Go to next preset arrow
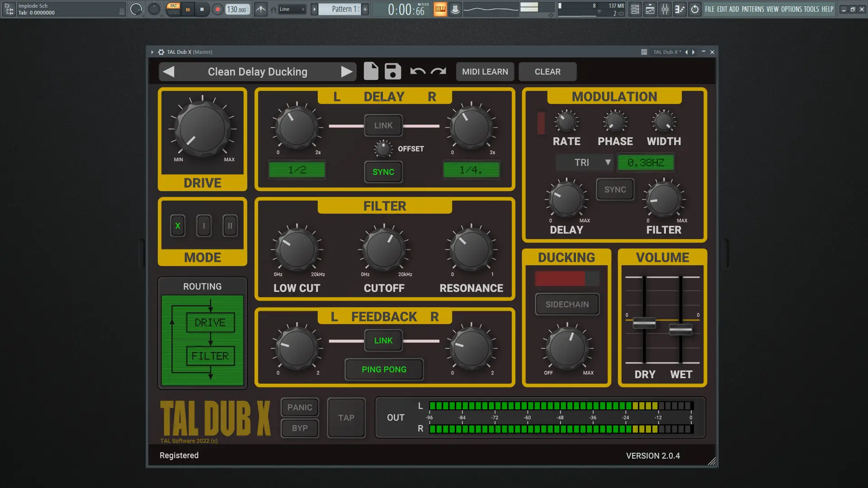Screen dimensions: 868x488 (346, 71)
